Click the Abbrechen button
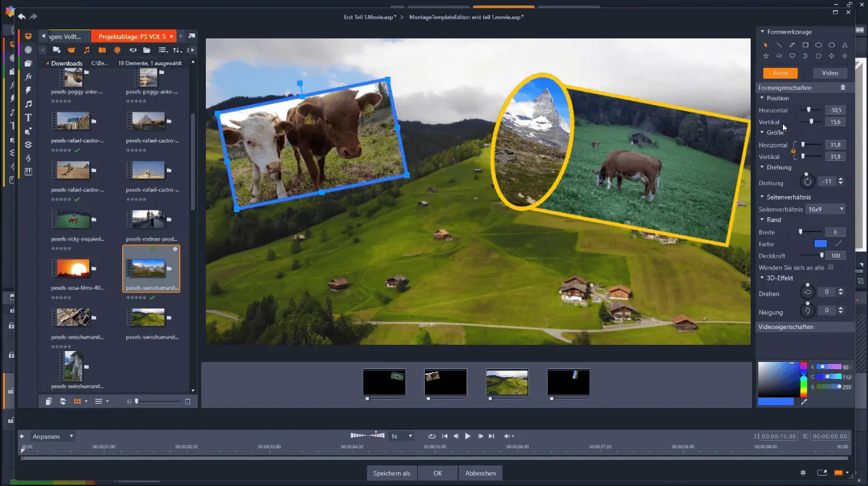The width and height of the screenshot is (868, 486). tap(480, 473)
